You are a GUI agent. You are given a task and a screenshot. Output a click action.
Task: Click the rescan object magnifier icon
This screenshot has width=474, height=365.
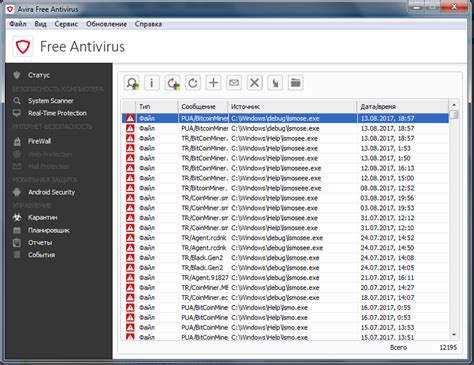(131, 83)
